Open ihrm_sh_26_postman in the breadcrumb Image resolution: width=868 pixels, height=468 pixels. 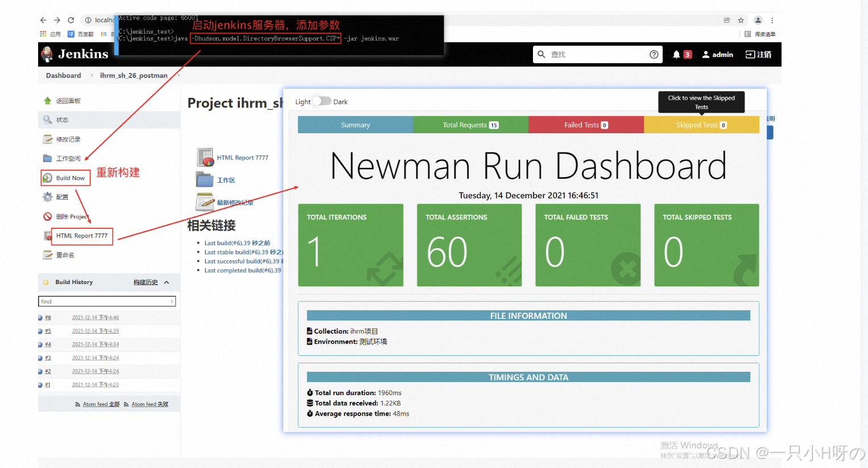(134, 75)
